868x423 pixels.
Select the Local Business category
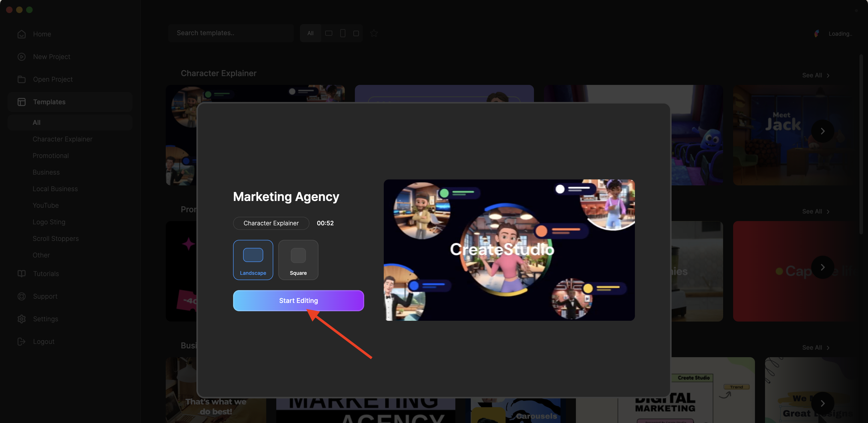pos(55,189)
